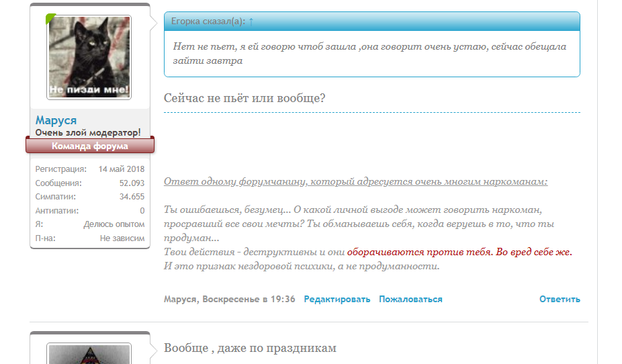Click the reply 'Вообще , даже по праздникам'
Screen dimensions: 622x364
250,348
